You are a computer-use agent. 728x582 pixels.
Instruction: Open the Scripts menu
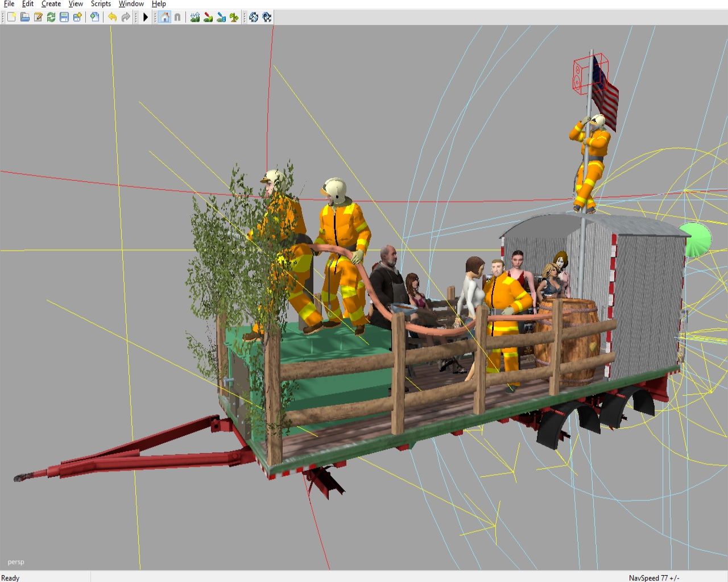click(x=101, y=4)
